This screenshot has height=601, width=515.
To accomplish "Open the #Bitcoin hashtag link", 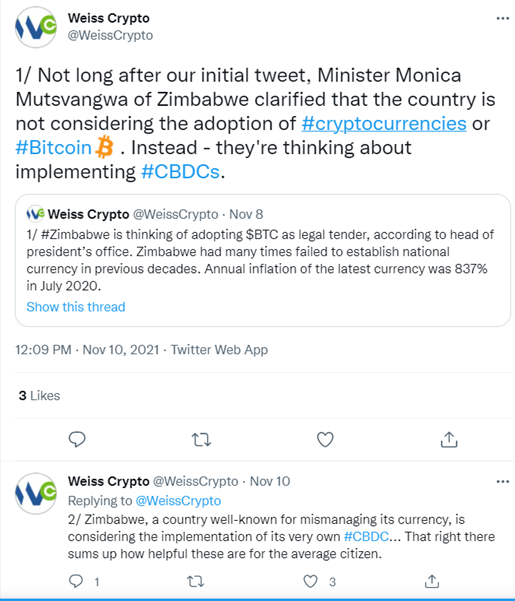I will pos(53,148).
